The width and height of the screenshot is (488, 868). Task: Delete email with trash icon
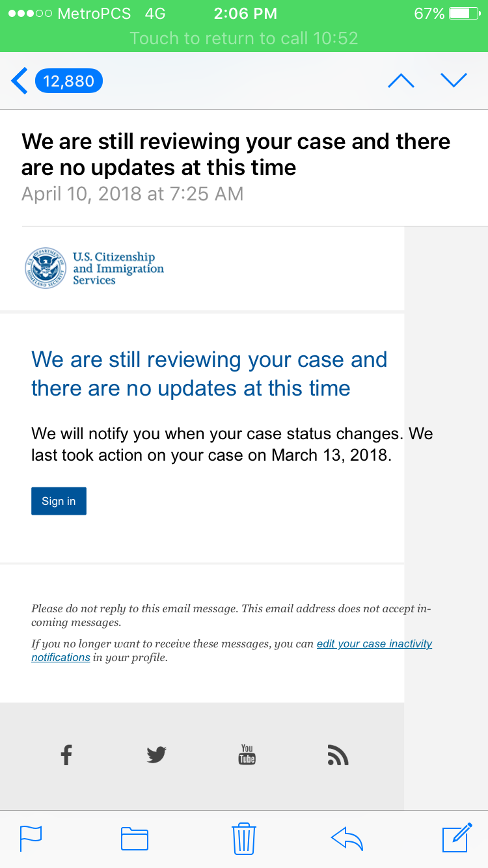coord(244,838)
